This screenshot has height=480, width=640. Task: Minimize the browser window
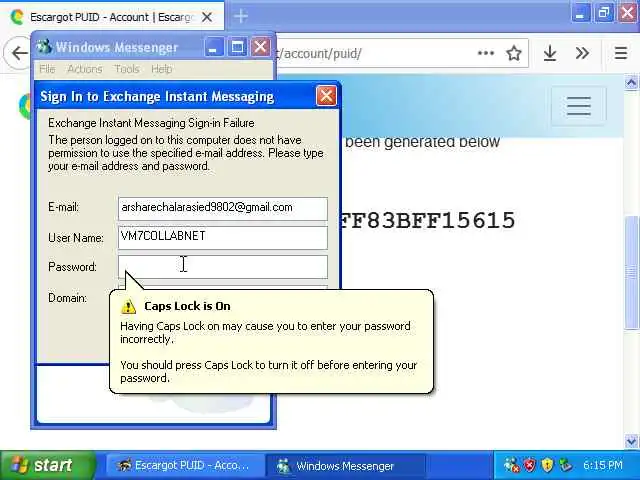tap(580, 13)
